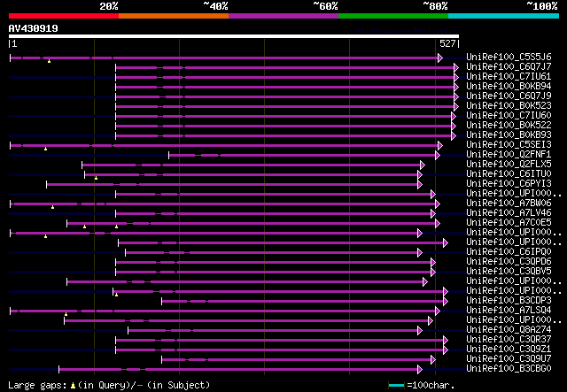Image resolution: width=567 pixels, height=392 pixels.
Task: Click the yellow gap marker under UniRef100_A7BW06 bar
Action: pyautogui.click(x=53, y=207)
